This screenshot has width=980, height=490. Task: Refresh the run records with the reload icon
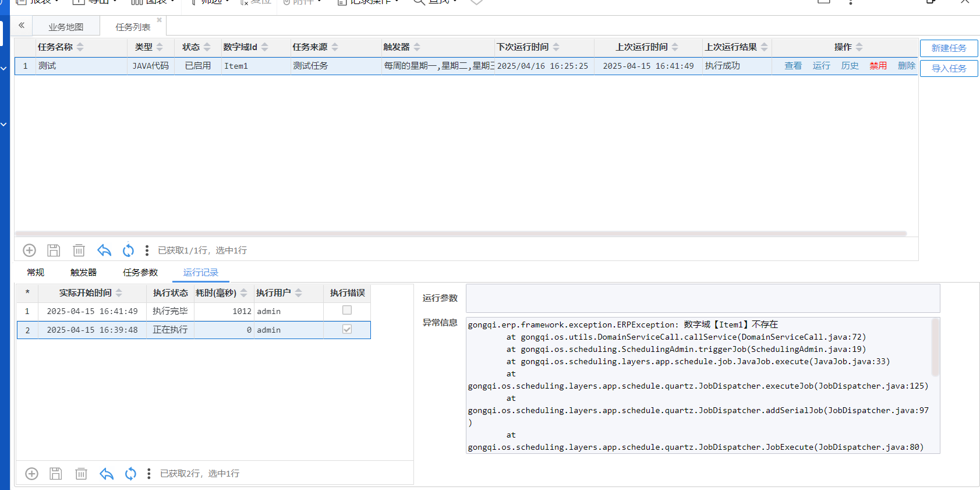tap(130, 474)
